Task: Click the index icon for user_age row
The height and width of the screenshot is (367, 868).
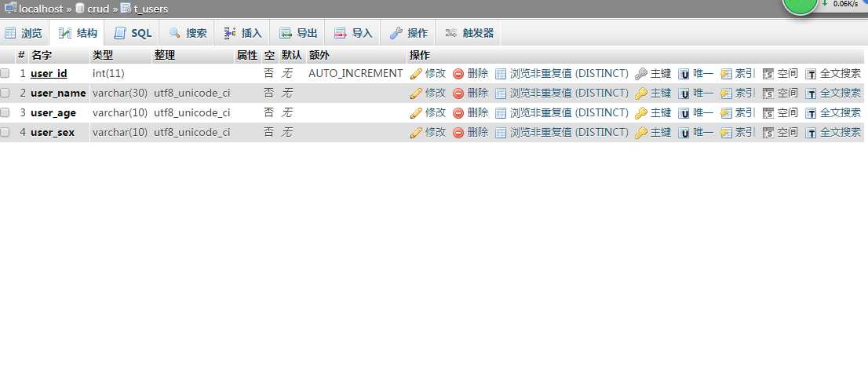Action: click(726, 113)
